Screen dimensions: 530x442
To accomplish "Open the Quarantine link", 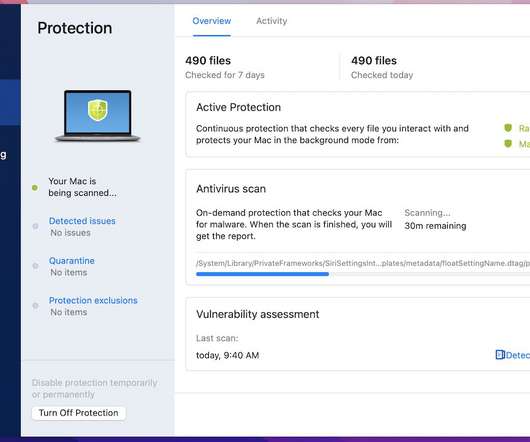I will pos(72,261).
